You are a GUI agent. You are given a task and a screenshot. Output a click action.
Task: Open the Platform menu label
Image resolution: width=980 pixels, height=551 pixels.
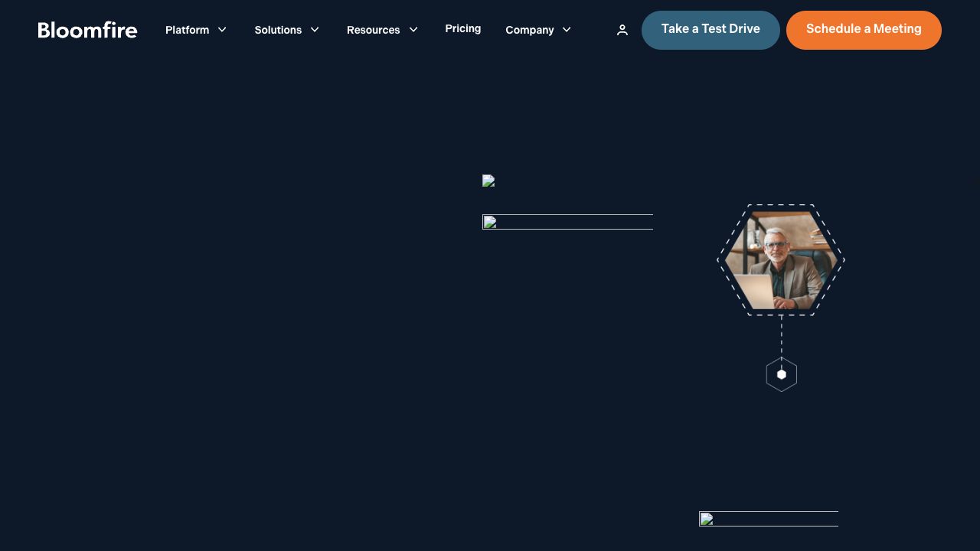pos(187,30)
